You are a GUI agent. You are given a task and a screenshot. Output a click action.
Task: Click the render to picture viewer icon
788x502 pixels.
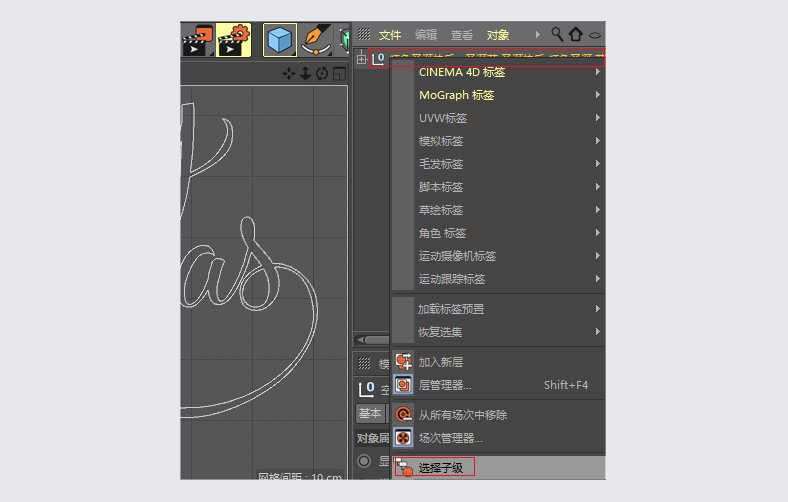(198, 40)
